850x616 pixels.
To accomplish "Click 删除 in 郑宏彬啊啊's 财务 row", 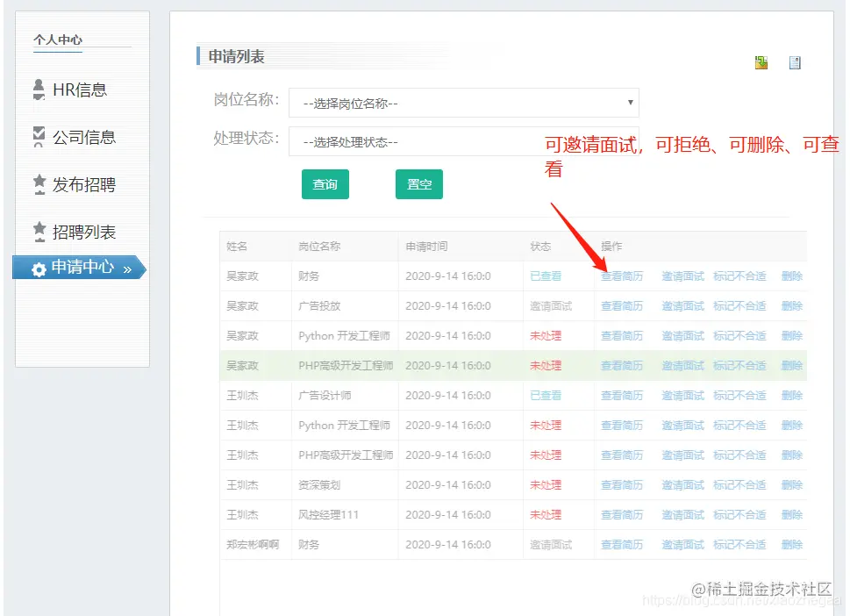I will 791,544.
